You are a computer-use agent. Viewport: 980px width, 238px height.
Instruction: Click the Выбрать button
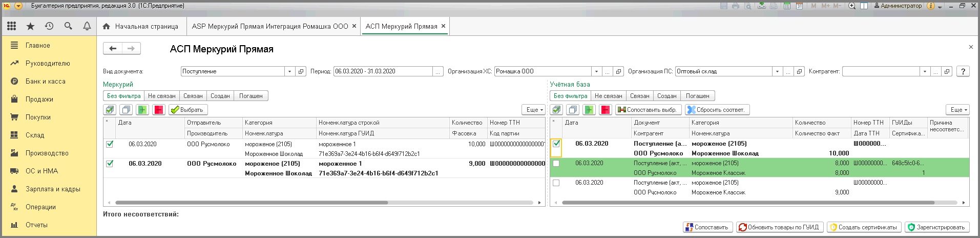pos(188,110)
